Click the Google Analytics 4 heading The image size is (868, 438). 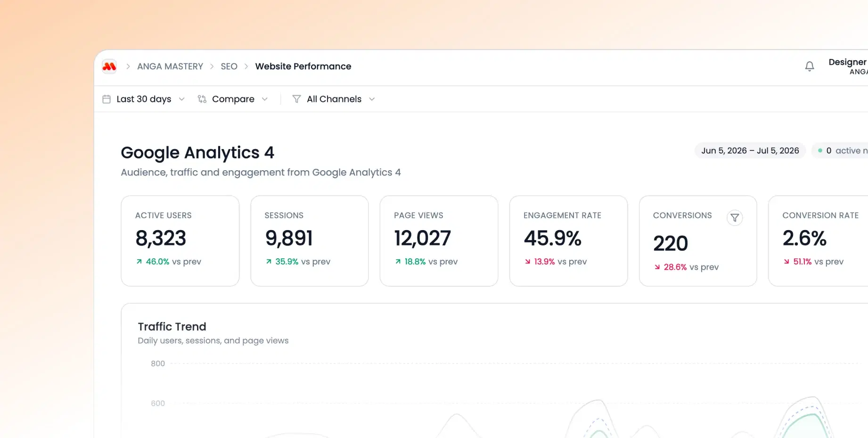[x=197, y=153]
